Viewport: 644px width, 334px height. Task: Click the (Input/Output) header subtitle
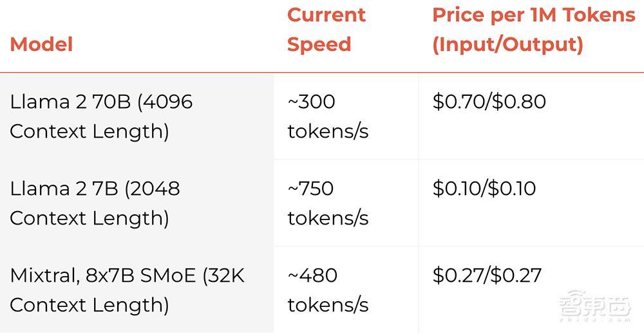[x=507, y=44]
